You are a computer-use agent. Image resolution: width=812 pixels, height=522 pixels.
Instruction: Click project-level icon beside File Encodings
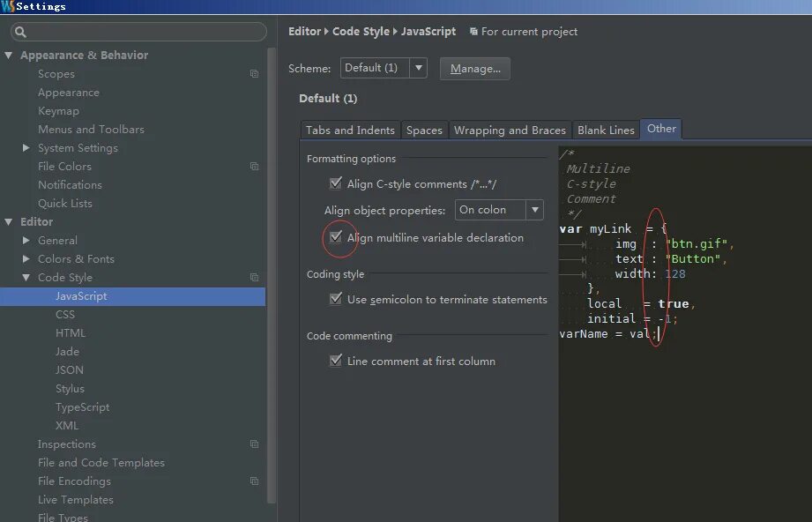pyautogui.click(x=254, y=481)
